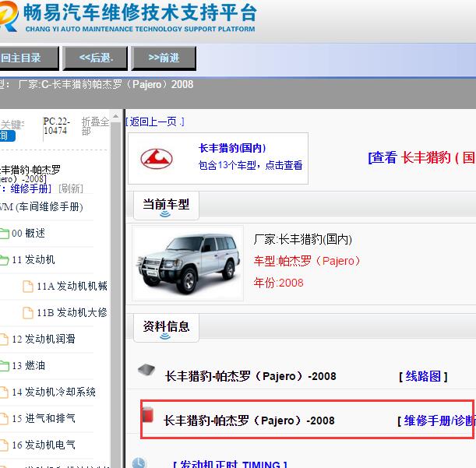
Task: Click the page icon for 11A 发动机机械
Action: click(x=28, y=287)
